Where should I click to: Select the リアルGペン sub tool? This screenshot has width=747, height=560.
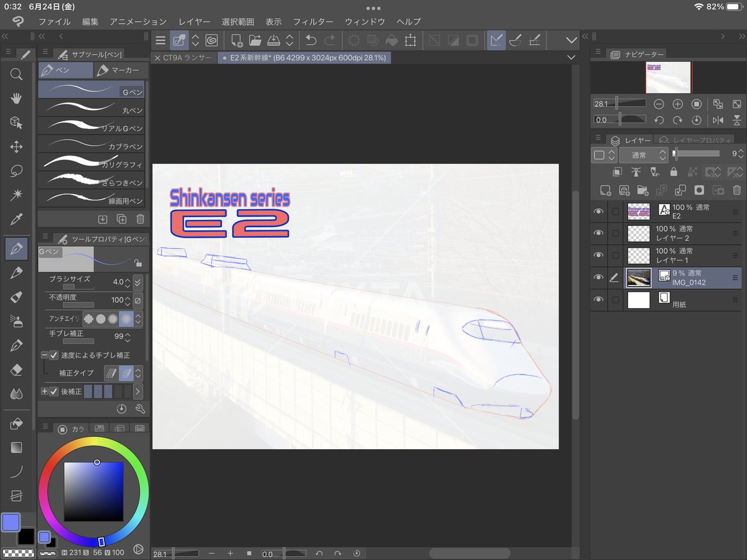[92, 126]
